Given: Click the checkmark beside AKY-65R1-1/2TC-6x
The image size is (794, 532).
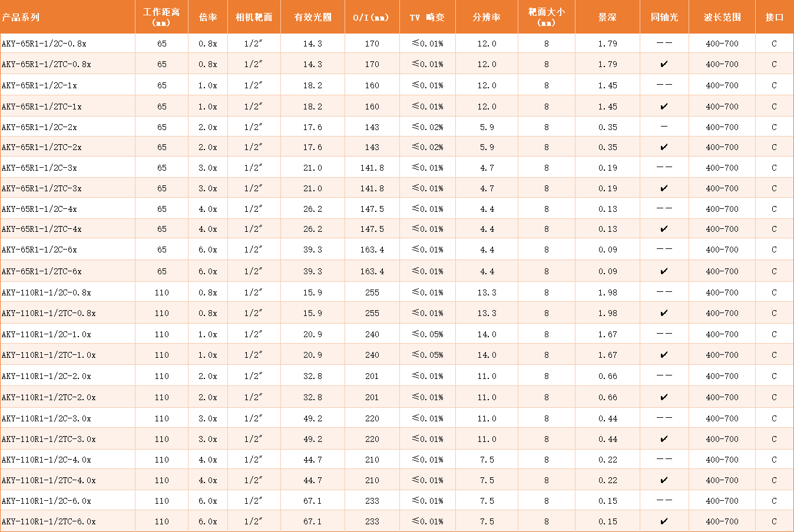Looking at the screenshot, I should (664, 271).
